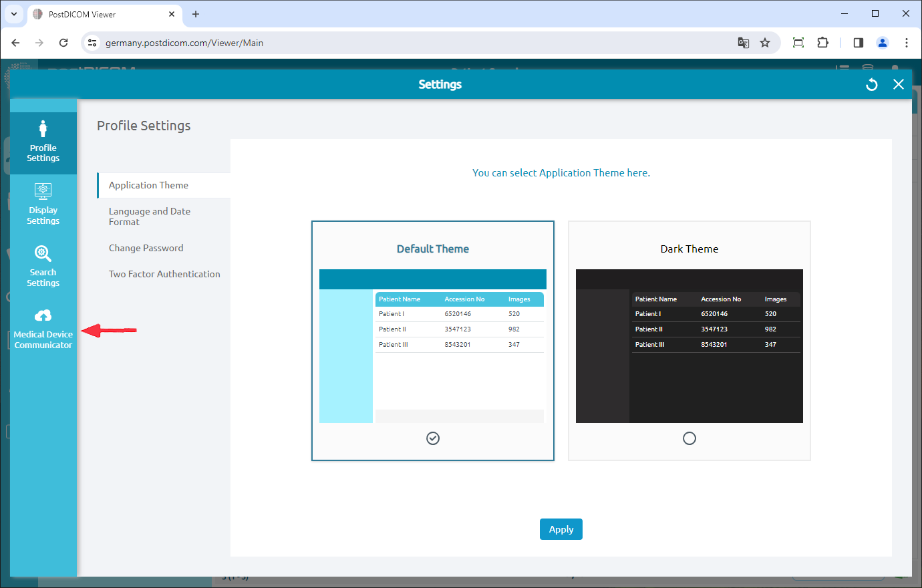Click the browser profile avatar icon
Image resolution: width=922 pixels, height=588 pixels.
tap(883, 42)
